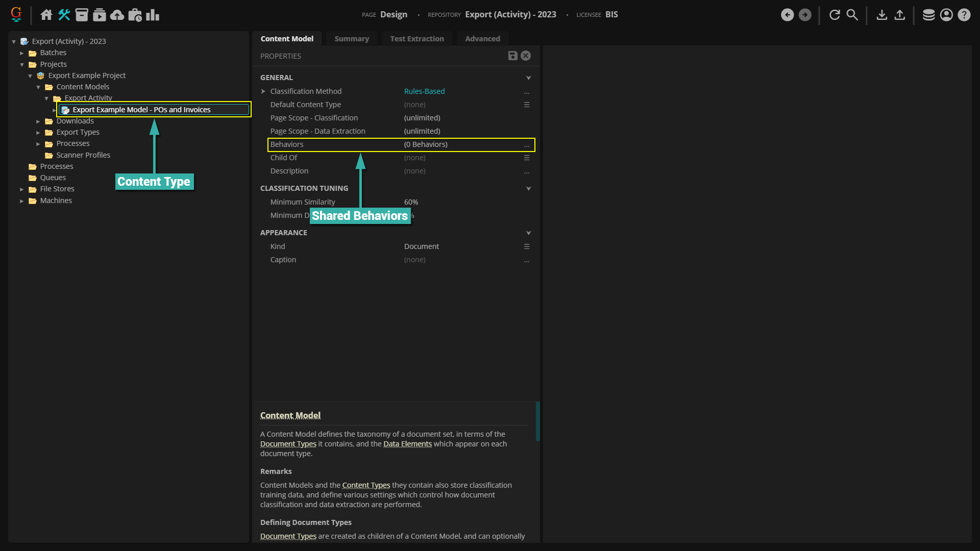The width and height of the screenshot is (980, 551).
Task: Open the Batches archive box icon
Action: (x=82, y=15)
